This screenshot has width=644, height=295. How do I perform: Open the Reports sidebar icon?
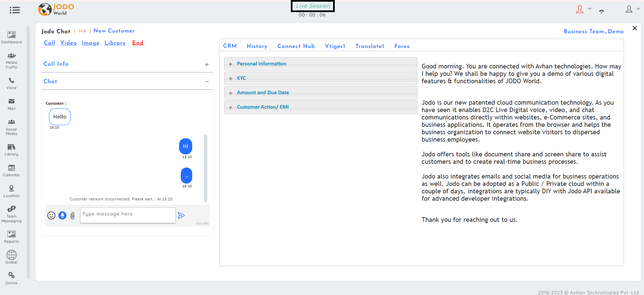(x=11, y=237)
